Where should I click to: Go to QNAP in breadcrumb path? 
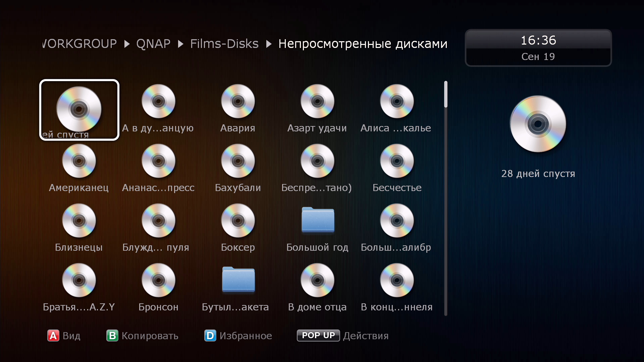click(x=153, y=44)
